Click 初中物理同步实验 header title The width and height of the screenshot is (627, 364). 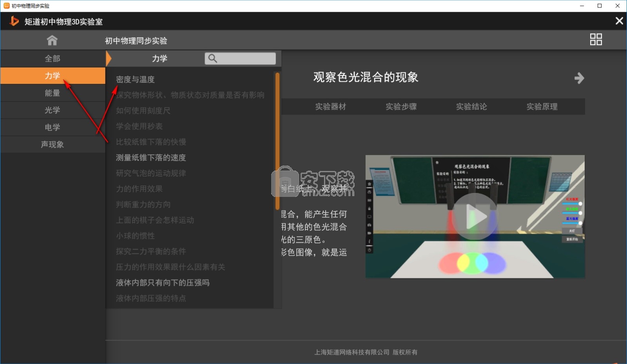pyautogui.click(x=136, y=41)
